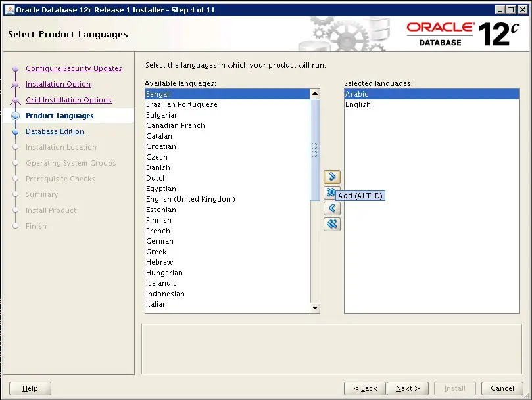The width and height of the screenshot is (532, 400).
Task: Choose Greek in available languages
Action: point(228,252)
